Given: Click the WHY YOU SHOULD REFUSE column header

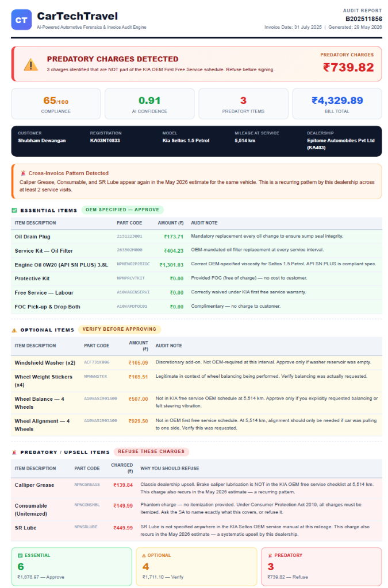Looking at the screenshot, I should [x=170, y=469].
